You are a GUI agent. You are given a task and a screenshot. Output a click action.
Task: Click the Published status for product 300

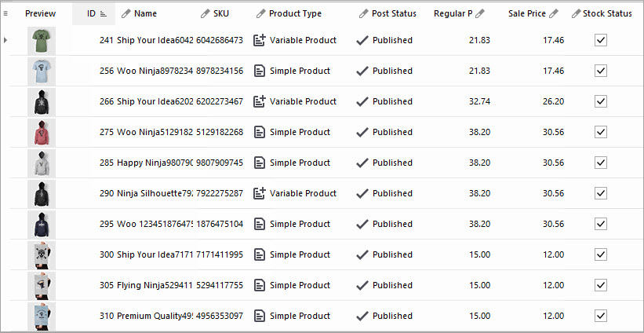coord(391,254)
